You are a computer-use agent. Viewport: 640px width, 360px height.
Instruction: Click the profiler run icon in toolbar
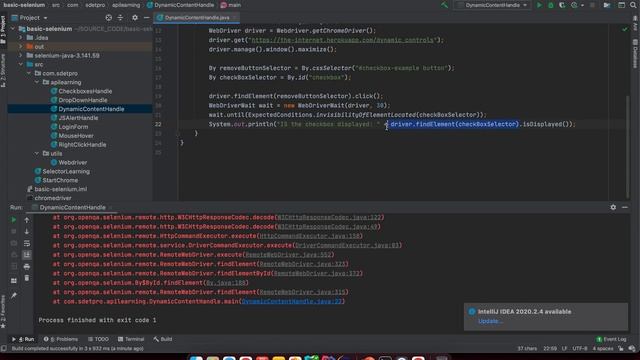pyautogui.click(x=575, y=5)
